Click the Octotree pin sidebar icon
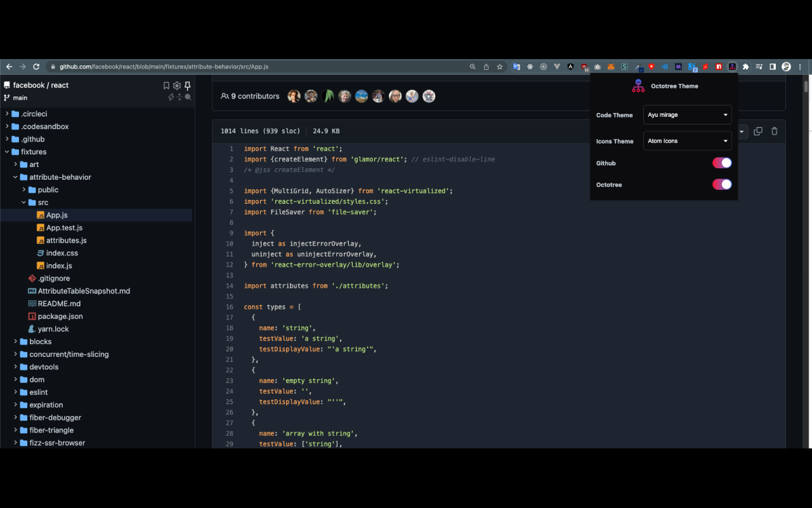 pyautogui.click(x=188, y=86)
